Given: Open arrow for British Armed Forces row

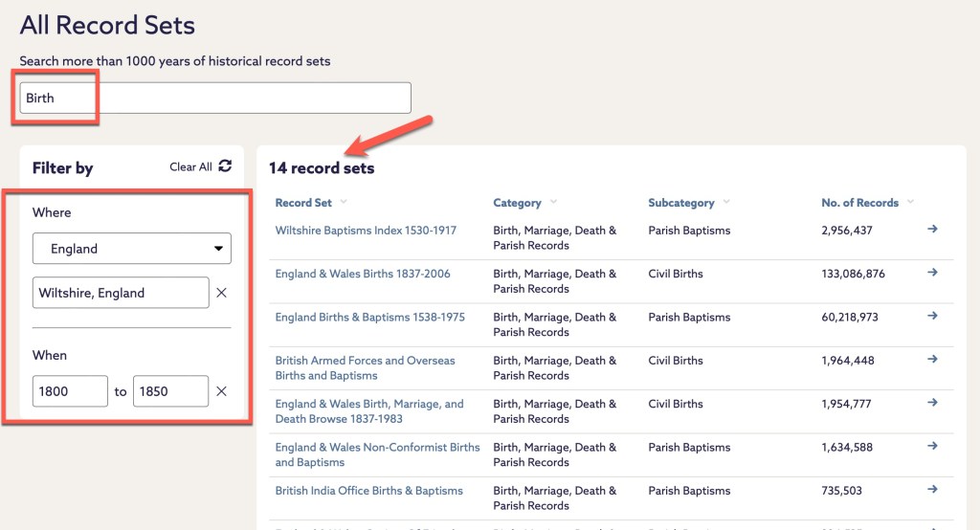Looking at the screenshot, I should click(933, 360).
